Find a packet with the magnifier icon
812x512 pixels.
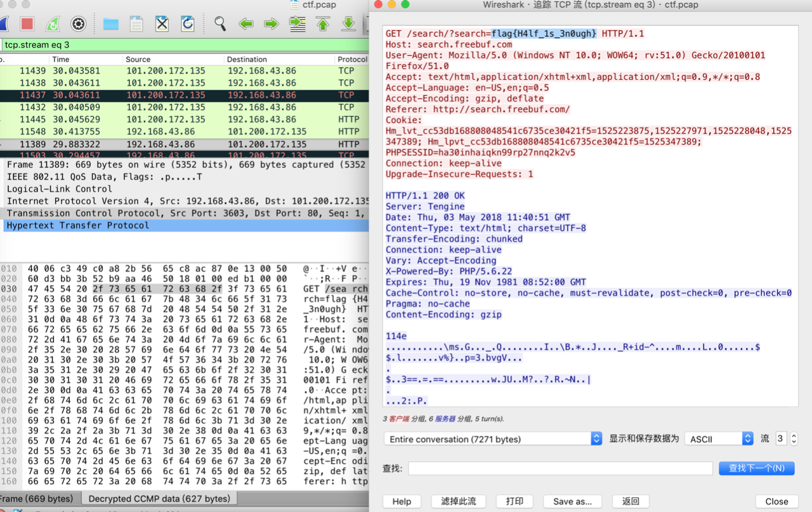tap(220, 24)
